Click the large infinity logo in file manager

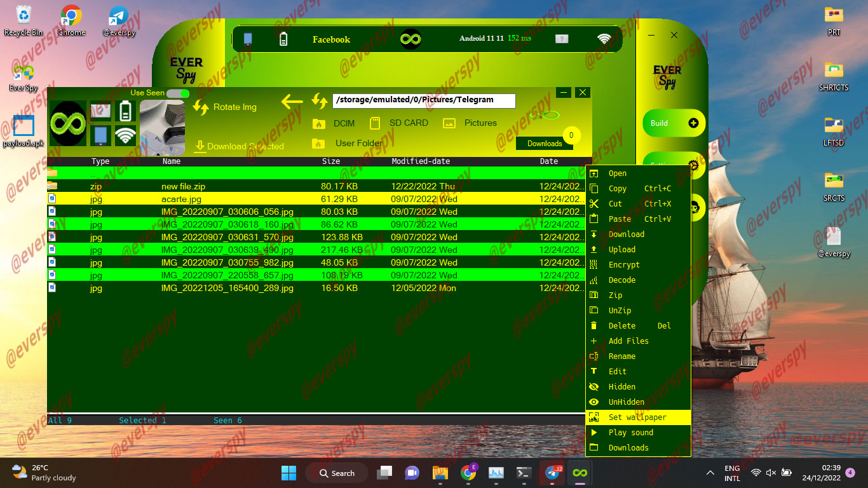pyautogui.click(x=68, y=122)
